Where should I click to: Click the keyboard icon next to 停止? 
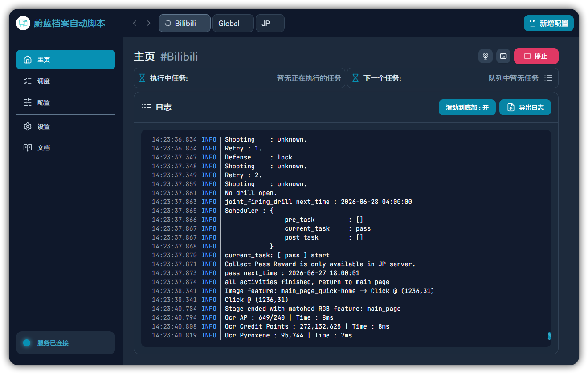tap(503, 56)
